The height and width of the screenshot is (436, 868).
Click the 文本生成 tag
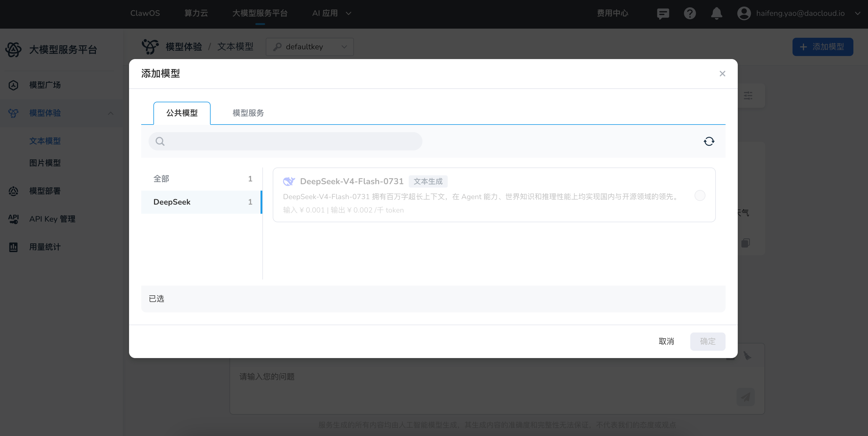pyautogui.click(x=428, y=181)
